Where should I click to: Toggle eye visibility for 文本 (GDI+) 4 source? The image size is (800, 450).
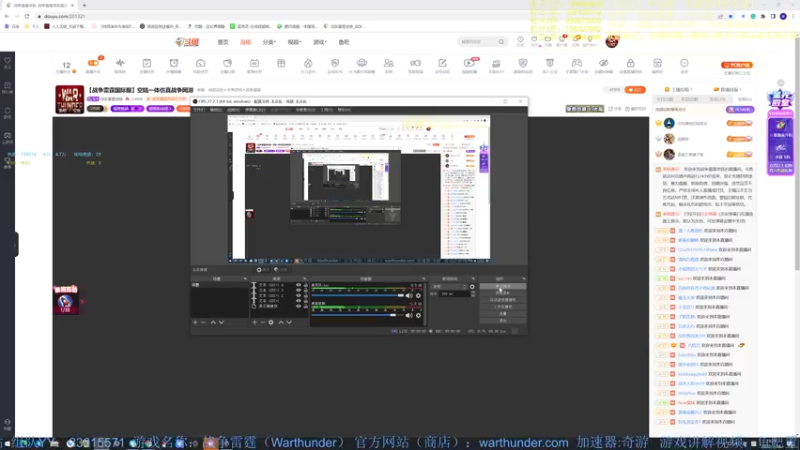point(298,285)
